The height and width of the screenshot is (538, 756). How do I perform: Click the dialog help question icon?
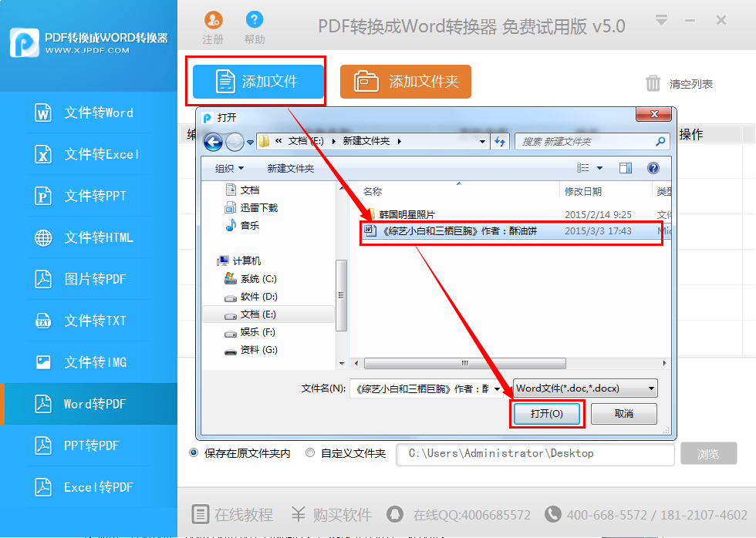[653, 167]
